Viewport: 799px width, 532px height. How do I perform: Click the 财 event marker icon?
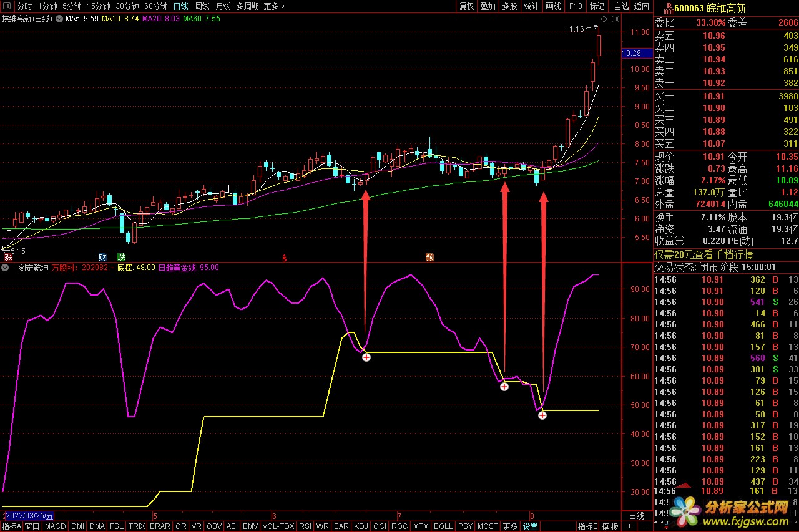point(102,257)
